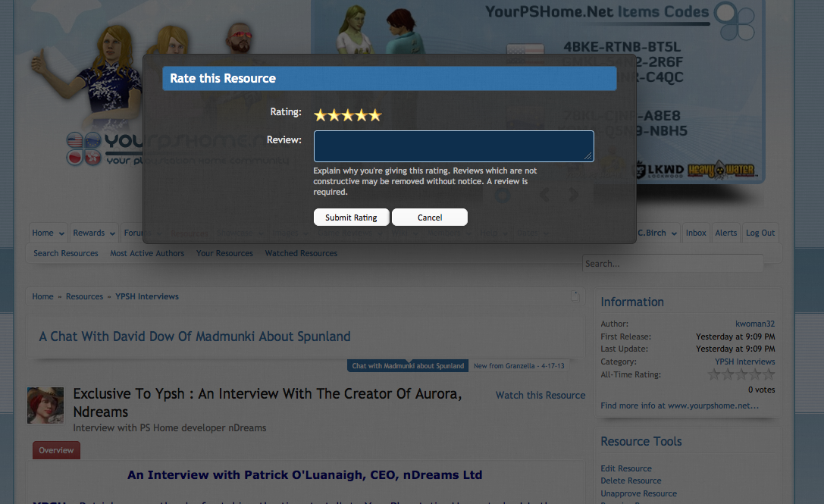The image size is (824, 504).
Task: Click the Home breadcrumb link
Action: click(42, 296)
